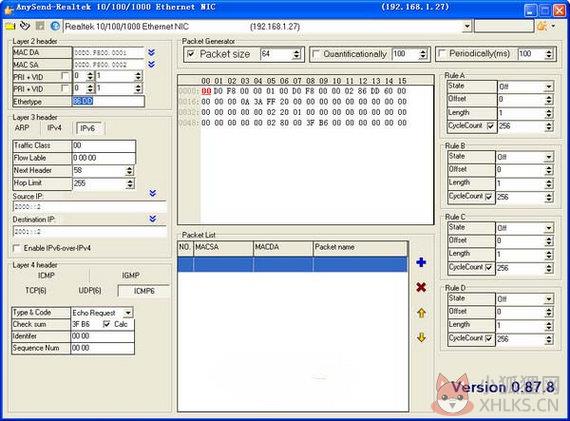The height and width of the screenshot is (421, 570).
Task: Click the plug connection icon in toolbar
Action: click(x=25, y=26)
